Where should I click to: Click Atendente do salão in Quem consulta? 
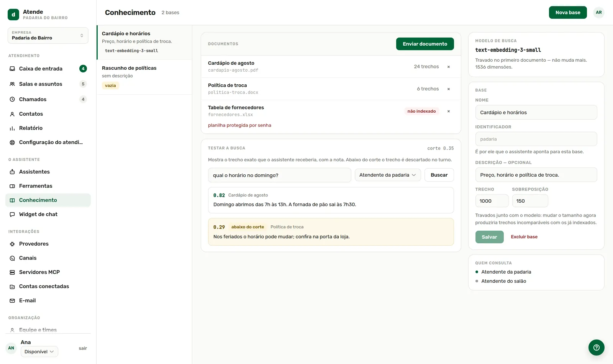[503, 281]
